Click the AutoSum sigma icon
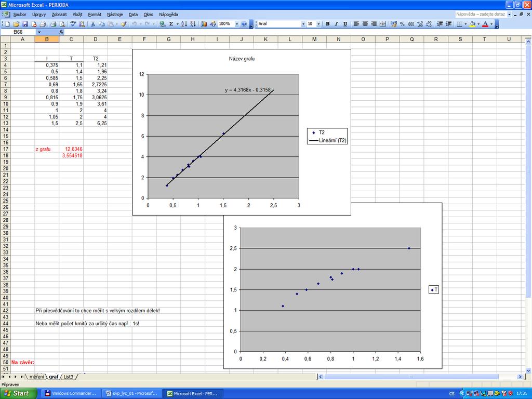 click(171, 24)
